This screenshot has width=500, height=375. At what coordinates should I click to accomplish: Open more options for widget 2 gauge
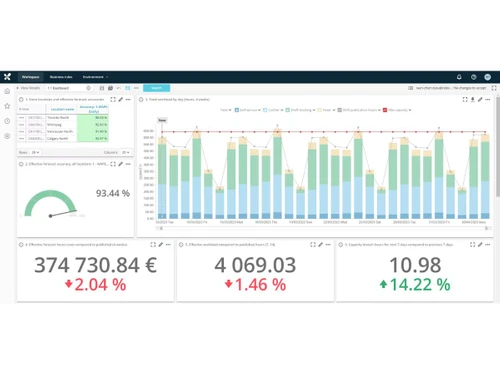point(128,164)
